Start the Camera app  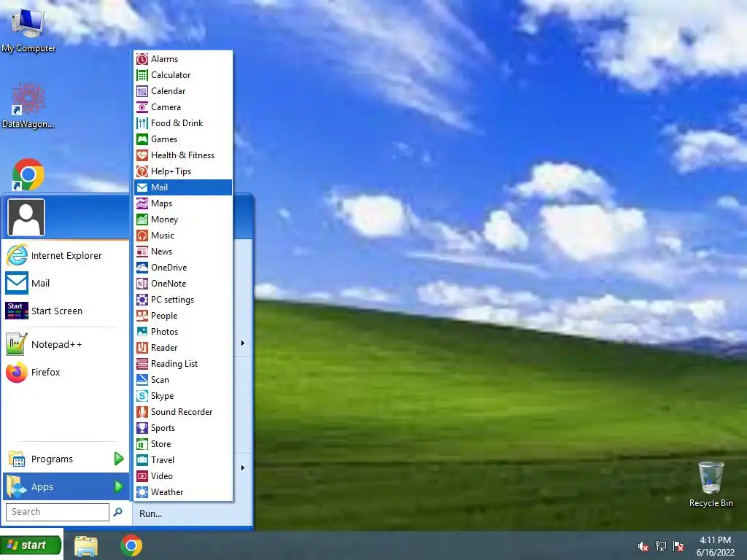(183, 107)
